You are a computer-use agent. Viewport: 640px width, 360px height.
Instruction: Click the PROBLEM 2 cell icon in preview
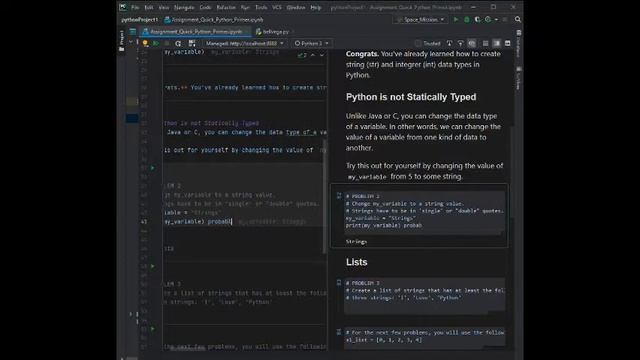point(339,196)
